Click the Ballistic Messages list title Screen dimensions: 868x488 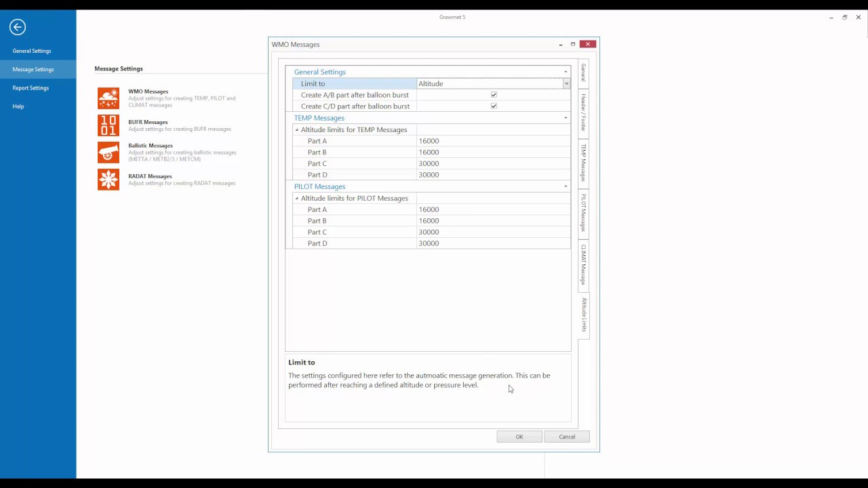tap(151, 146)
